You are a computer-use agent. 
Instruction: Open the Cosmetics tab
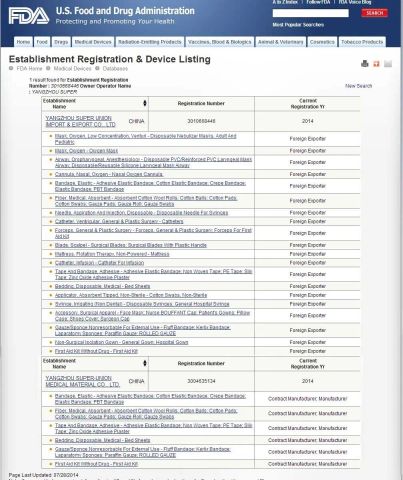click(322, 42)
